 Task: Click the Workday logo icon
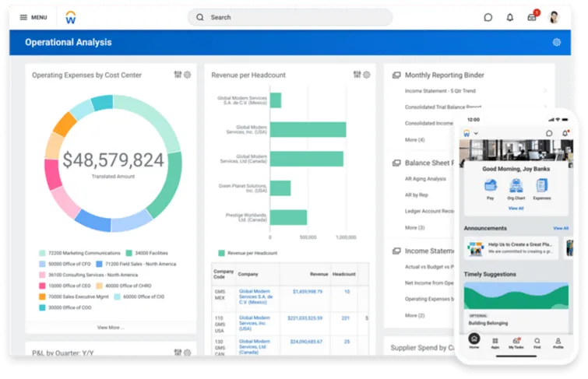[71, 17]
